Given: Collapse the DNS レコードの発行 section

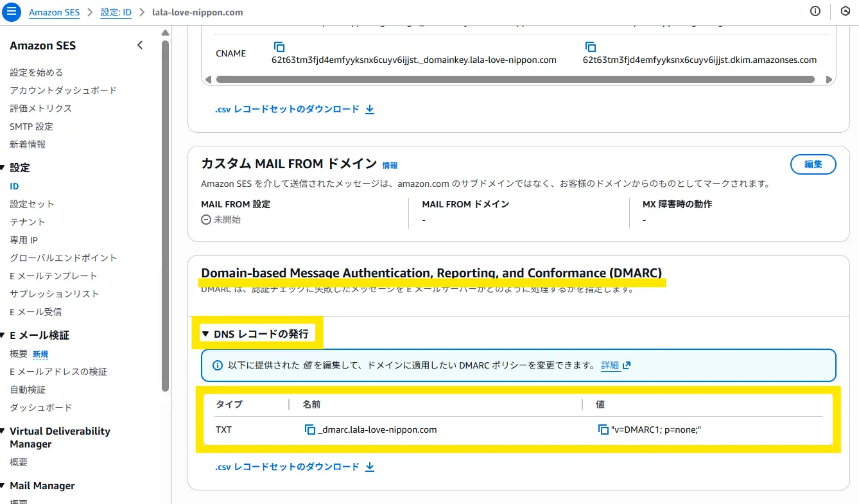Looking at the screenshot, I should pos(205,334).
